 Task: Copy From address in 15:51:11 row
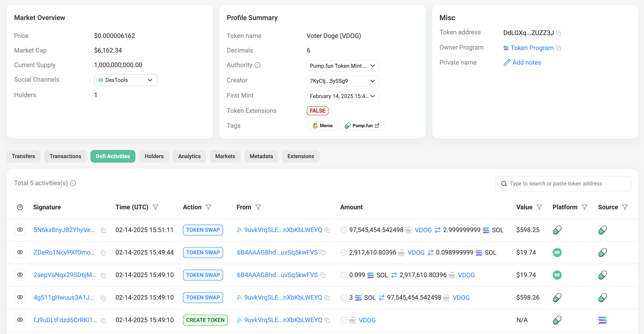[x=327, y=230]
